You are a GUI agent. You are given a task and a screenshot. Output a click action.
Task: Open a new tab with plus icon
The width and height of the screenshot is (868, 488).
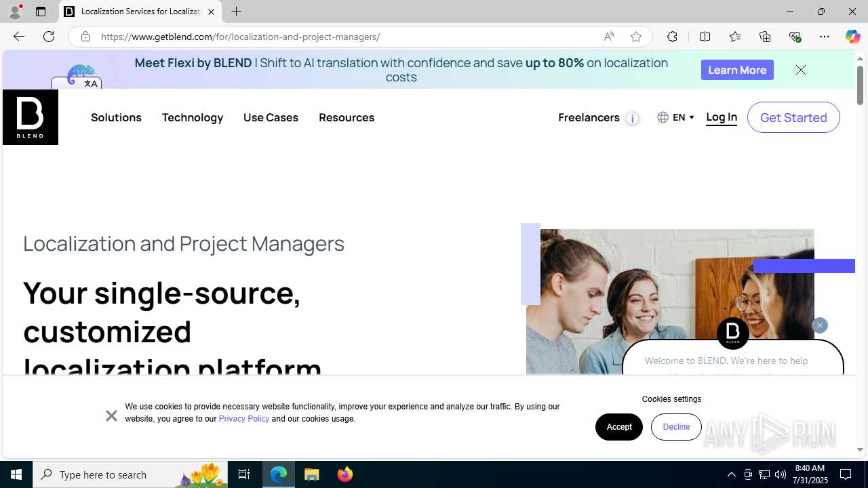tap(236, 12)
